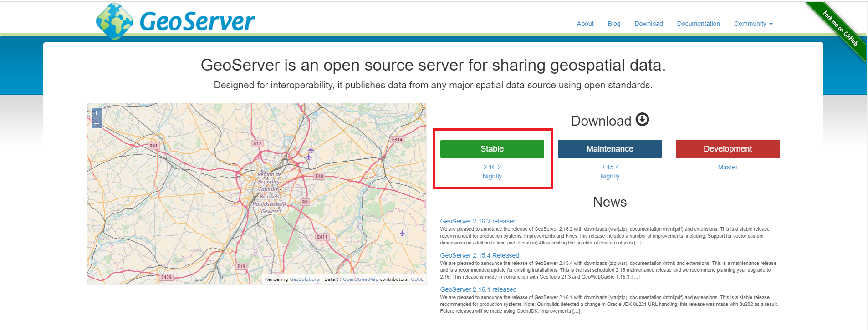Click the E314 road marker on map
The width and height of the screenshot is (868, 330).
point(397,140)
